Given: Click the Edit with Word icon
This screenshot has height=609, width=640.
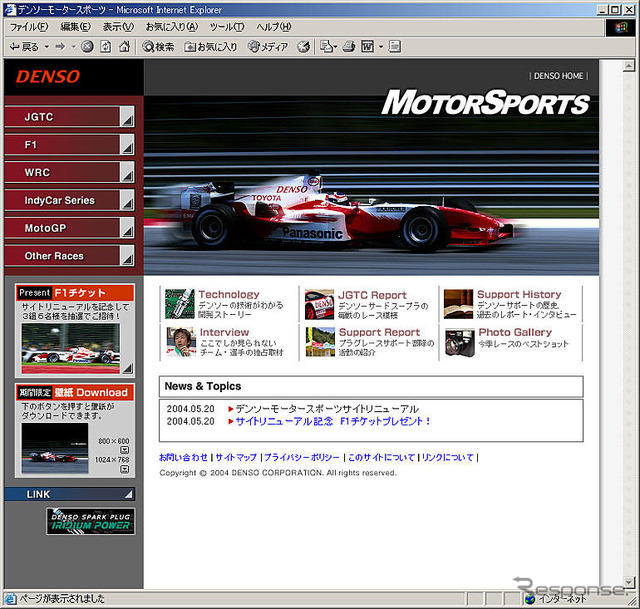Looking at the screenshot, I should pyautogui.click(x=368, y=47).
